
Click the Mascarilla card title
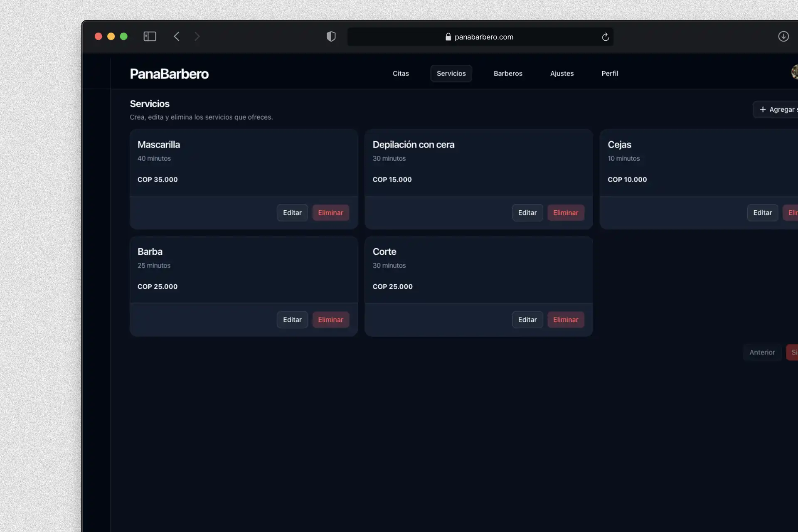click(x=159, y=145)
